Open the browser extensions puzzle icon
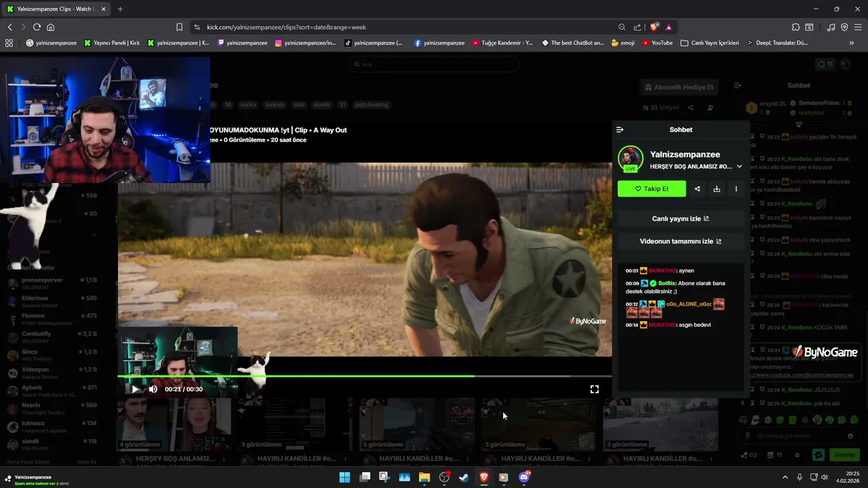This screenshot has height=488, width=868. (795, 27)
